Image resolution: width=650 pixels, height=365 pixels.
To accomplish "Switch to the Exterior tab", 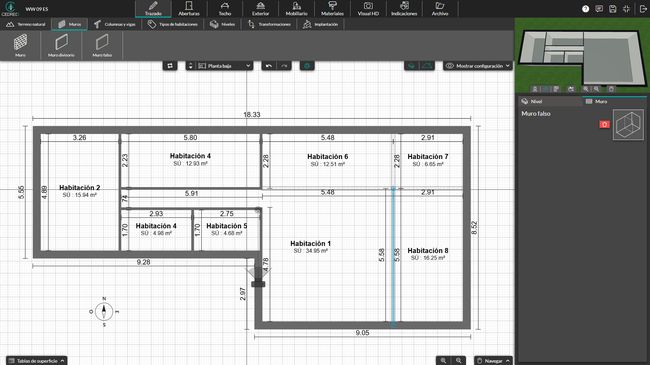I will pos(260,9).
